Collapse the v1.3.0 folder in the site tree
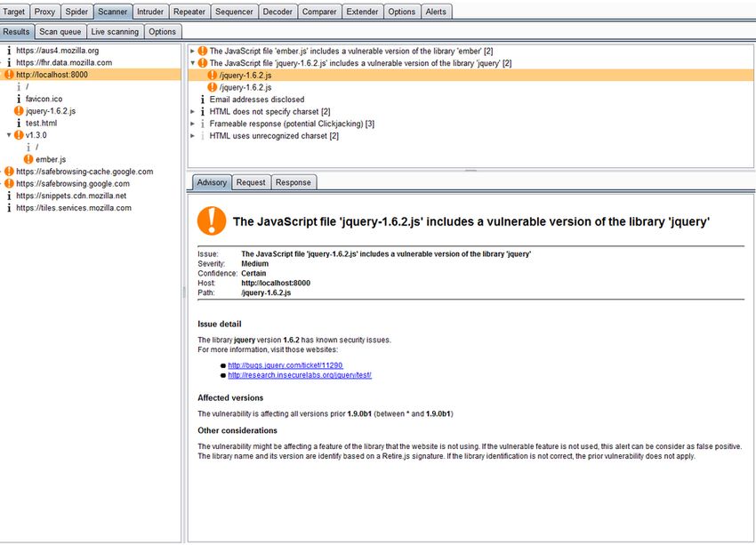756x545 pixels. coord(9,135)
